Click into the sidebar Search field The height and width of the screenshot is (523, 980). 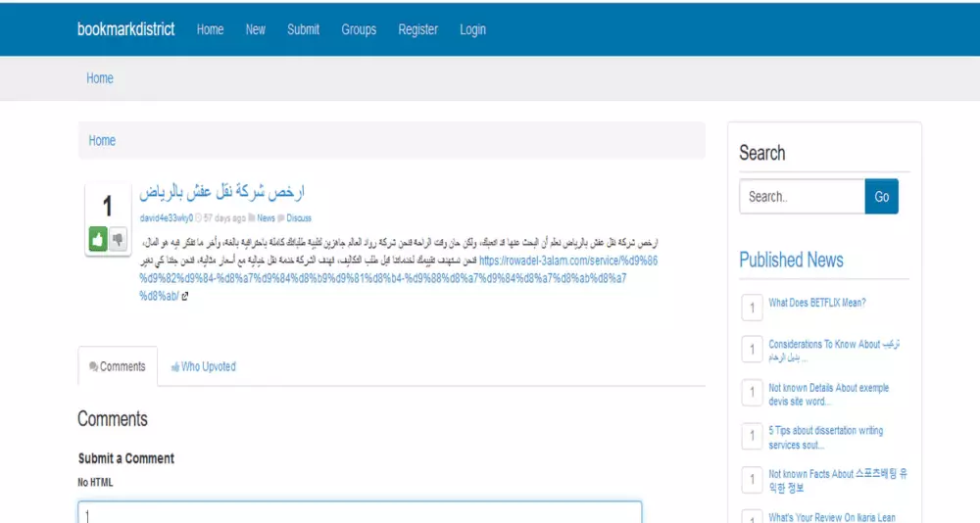point(803,197)
